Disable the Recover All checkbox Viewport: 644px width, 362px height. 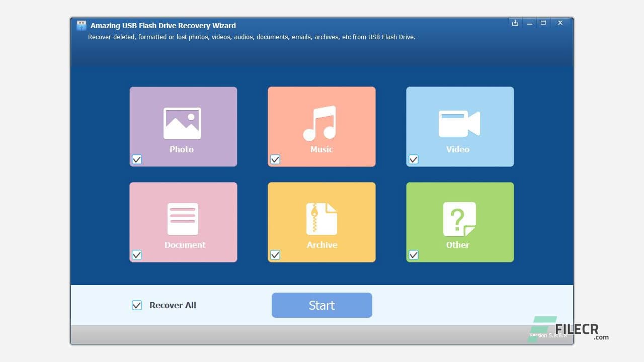coord(136,305)
